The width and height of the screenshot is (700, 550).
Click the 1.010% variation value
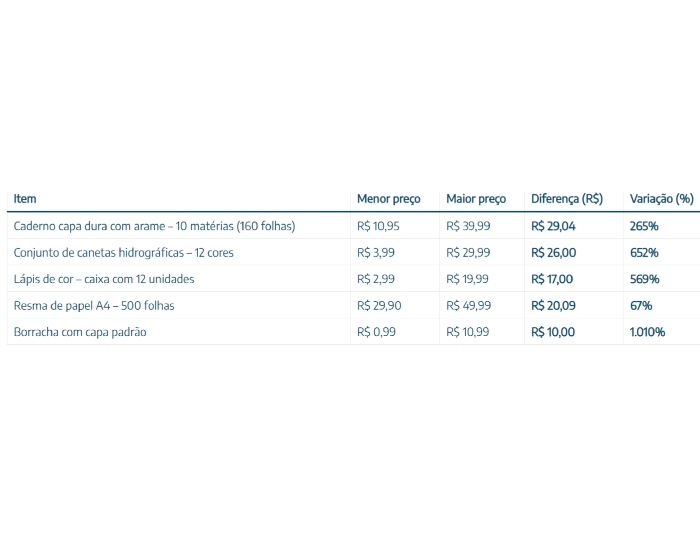(647, 332)
